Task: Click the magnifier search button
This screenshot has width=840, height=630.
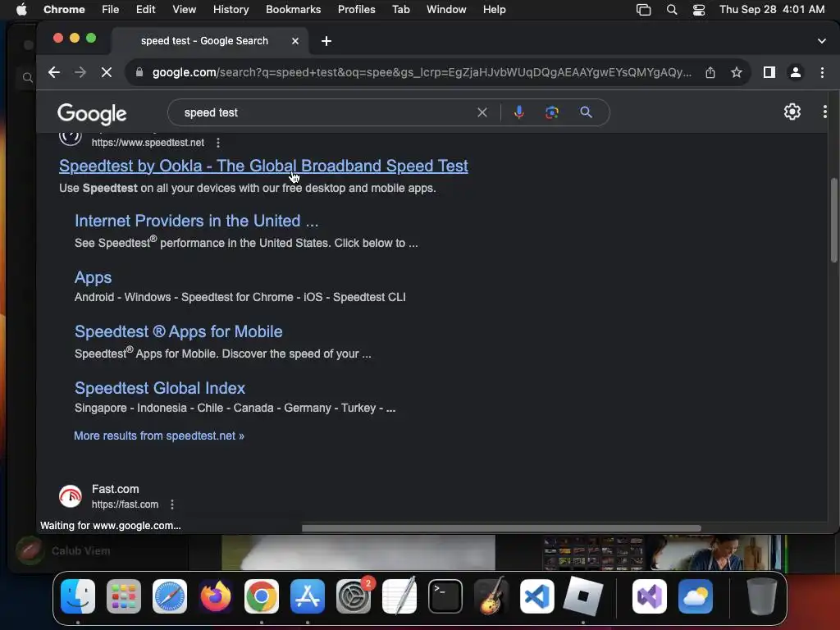Action: pos(586,112)
